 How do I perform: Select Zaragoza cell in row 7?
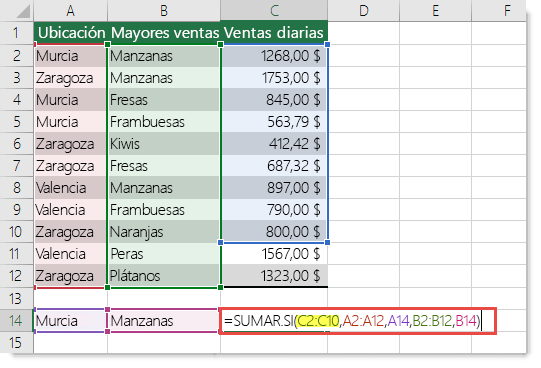coord(71,166)
